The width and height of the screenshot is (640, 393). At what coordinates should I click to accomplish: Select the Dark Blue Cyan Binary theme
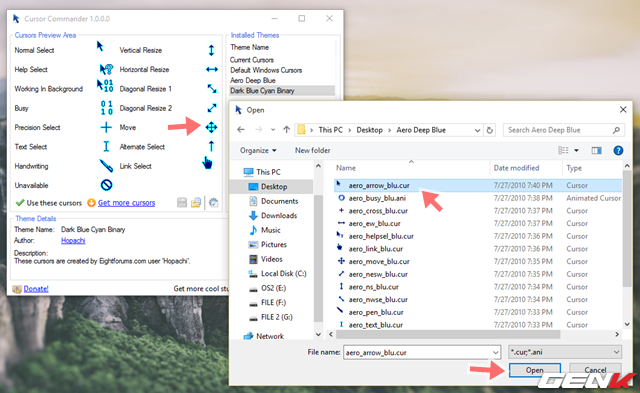282,91
